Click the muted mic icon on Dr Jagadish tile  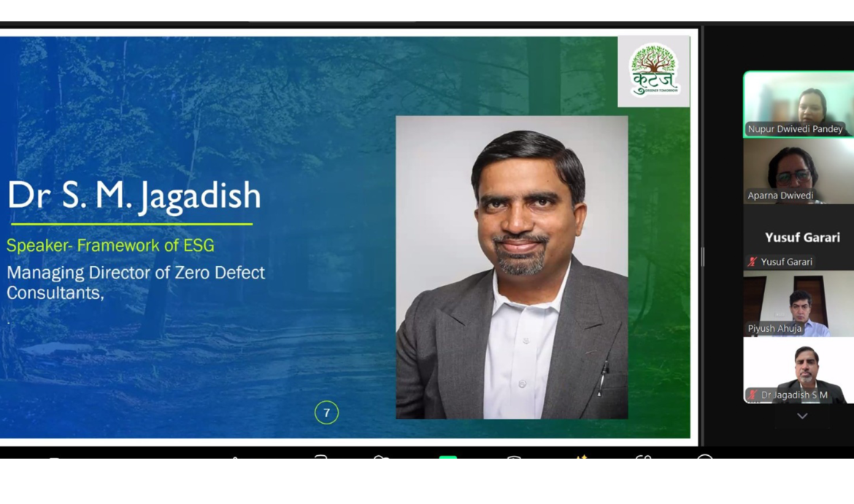(x=753, y=395)
